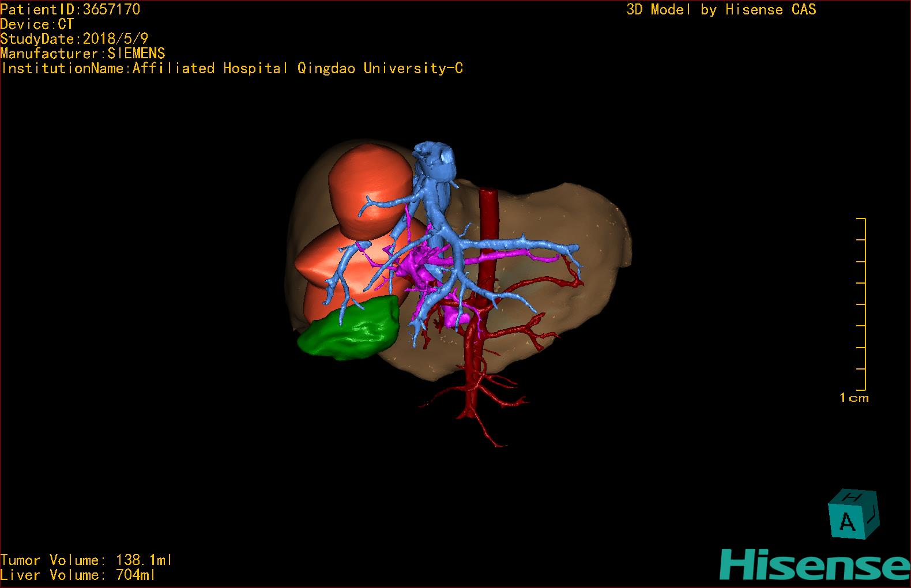The width and height of the screenshot is (911, 588).
Task: Click the 1cm scale bar label
Action: (854, 398)
